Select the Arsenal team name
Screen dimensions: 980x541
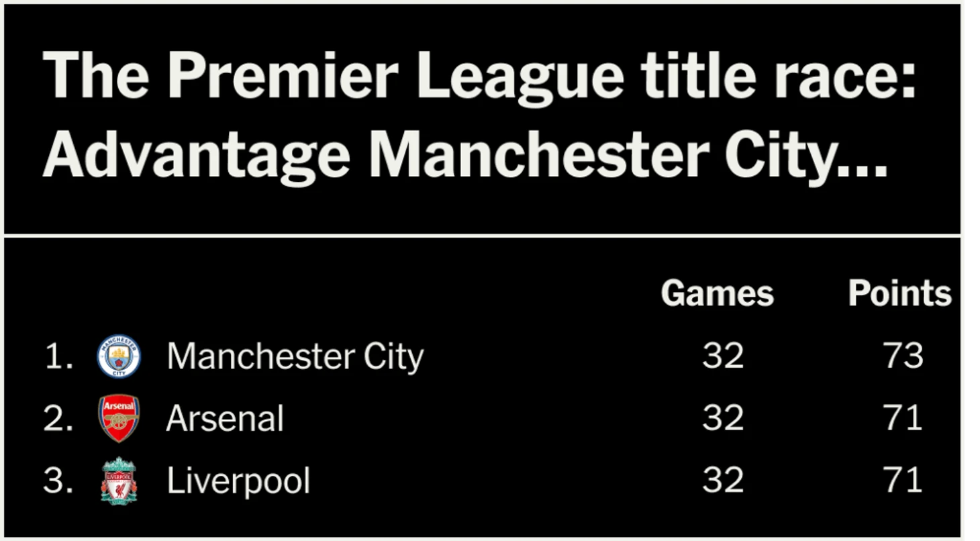point(225,419)
